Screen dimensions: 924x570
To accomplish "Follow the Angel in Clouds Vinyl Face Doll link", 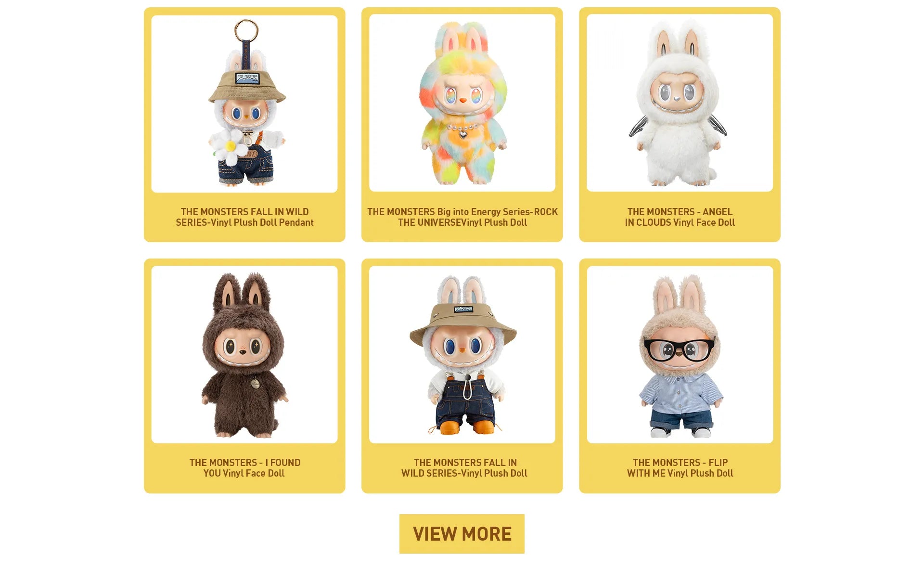I will click(x=680, y=217).
